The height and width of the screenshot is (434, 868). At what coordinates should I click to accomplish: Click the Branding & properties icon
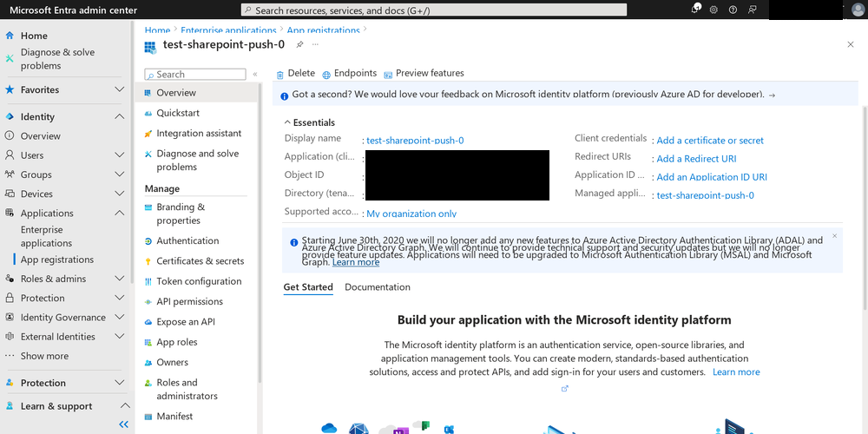(148, 207)
